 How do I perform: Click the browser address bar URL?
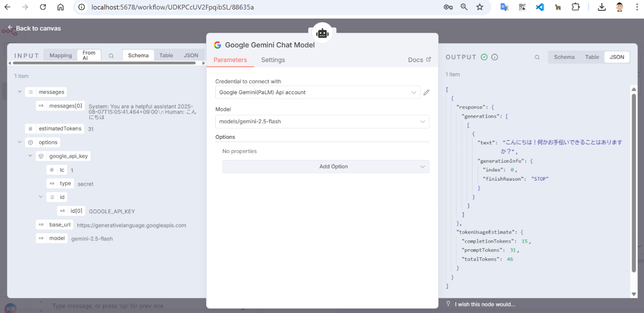click(172, 7)
